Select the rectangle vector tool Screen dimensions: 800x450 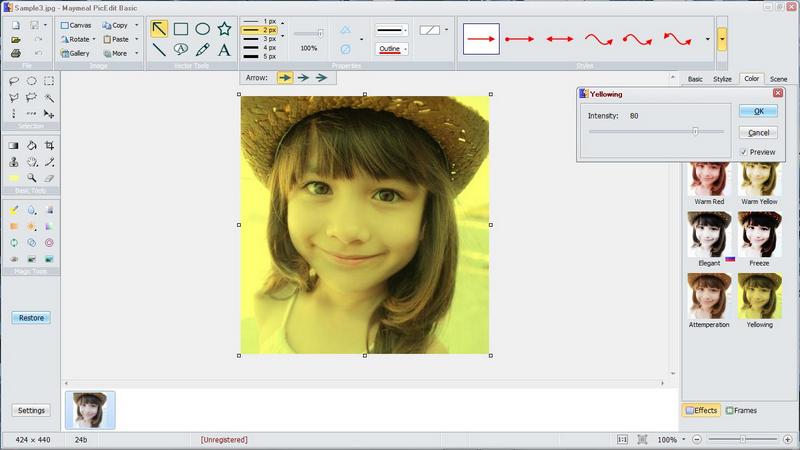pos(181,29)
